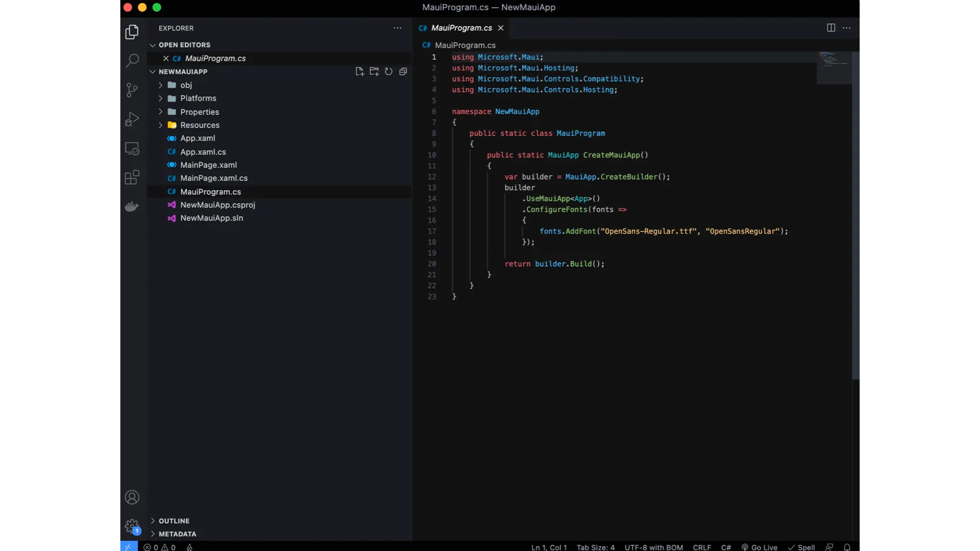
Task: Open the Run and Debug view
Action: 132,119
